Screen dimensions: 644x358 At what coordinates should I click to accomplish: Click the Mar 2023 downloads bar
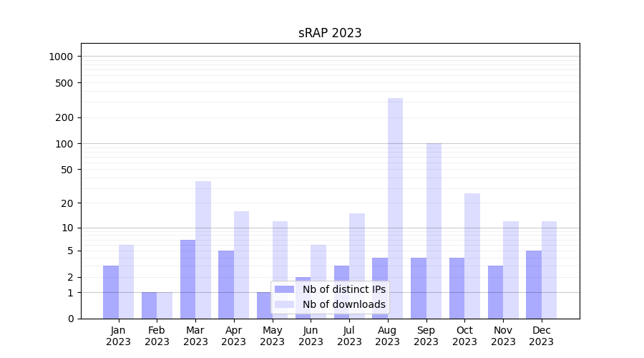pos(203,249)
